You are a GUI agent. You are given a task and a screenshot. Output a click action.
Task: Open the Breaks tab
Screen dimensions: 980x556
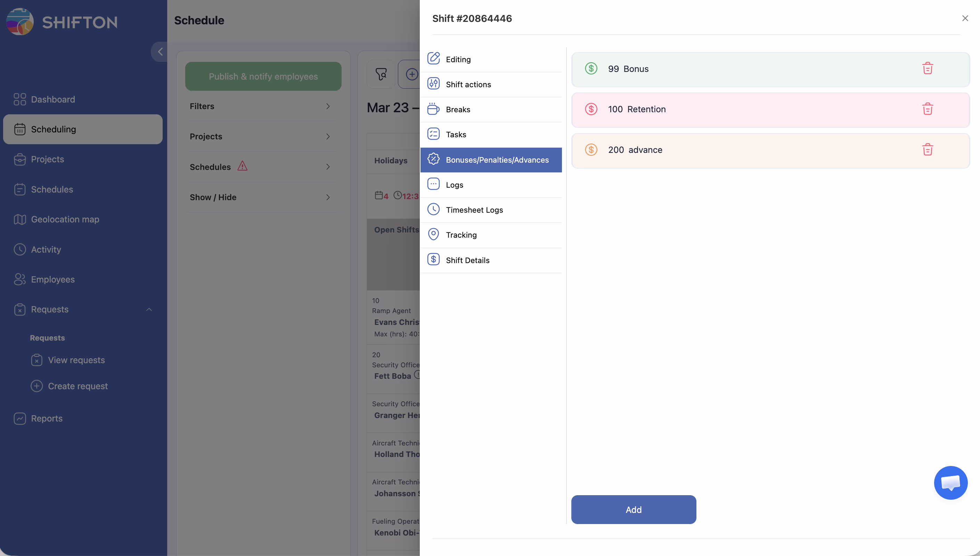coord(458,109)
